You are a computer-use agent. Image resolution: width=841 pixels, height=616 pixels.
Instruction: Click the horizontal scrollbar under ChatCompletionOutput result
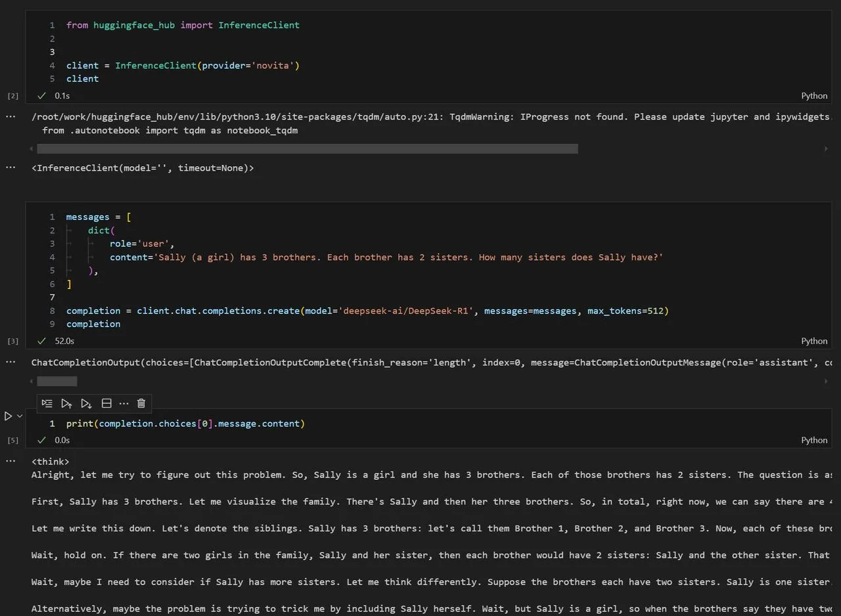57,381
